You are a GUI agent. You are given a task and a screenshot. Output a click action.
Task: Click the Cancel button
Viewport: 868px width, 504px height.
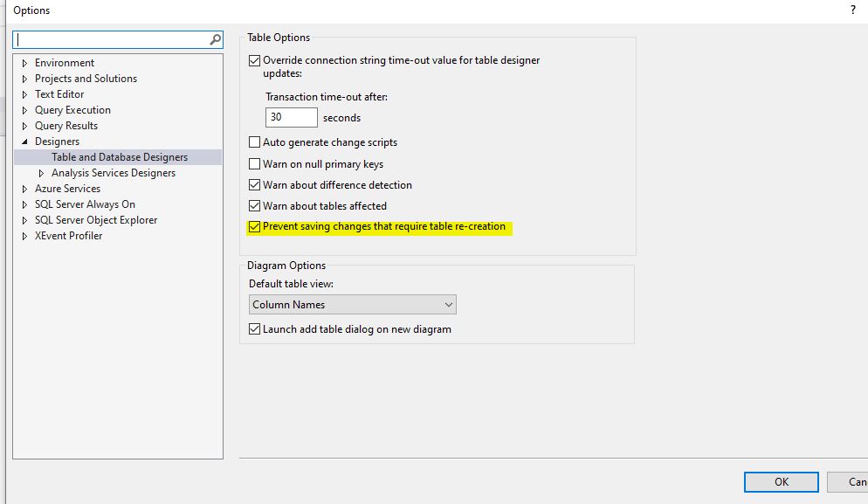click(x=855, y=481)
